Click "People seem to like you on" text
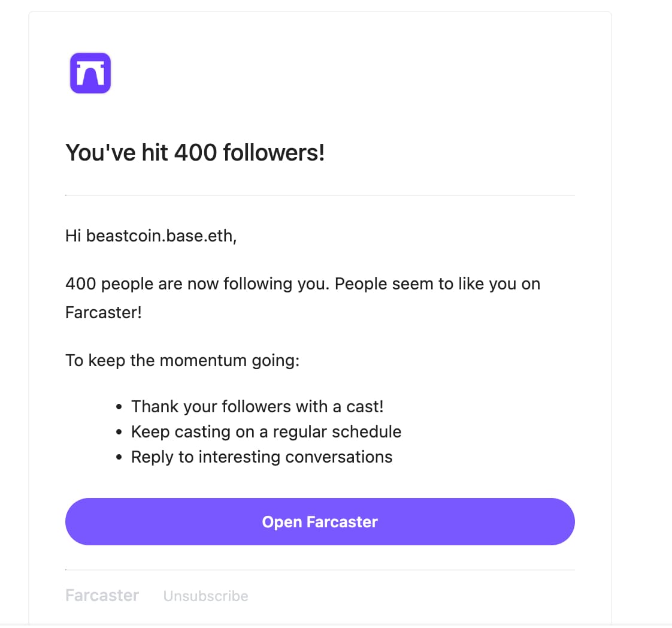 (x=437, y=283)
